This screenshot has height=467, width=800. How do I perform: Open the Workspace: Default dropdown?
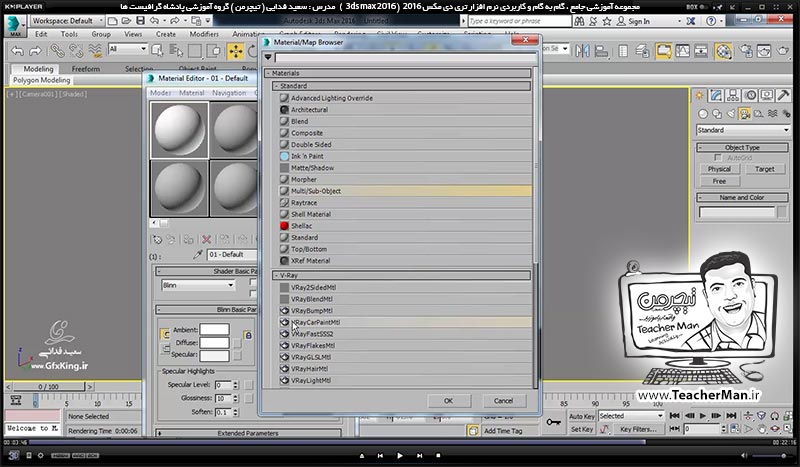coord(67,21)
